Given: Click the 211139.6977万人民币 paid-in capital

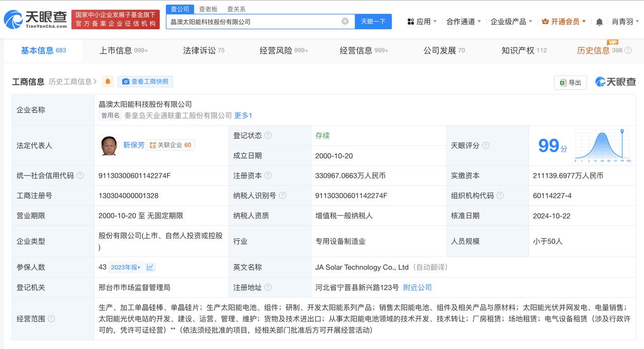Looking at the screenshot, I should [568, 176].
